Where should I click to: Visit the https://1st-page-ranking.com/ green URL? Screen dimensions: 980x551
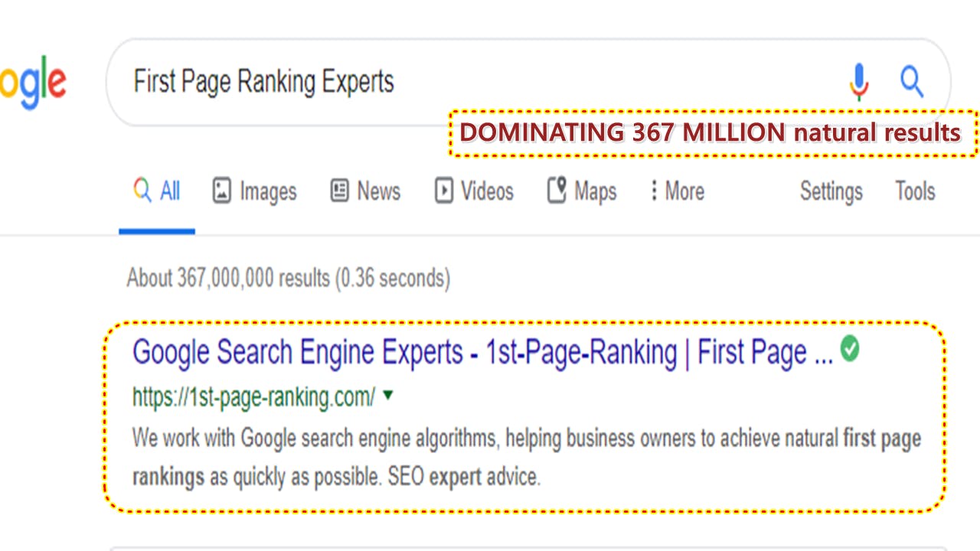(x=253, y=396)
